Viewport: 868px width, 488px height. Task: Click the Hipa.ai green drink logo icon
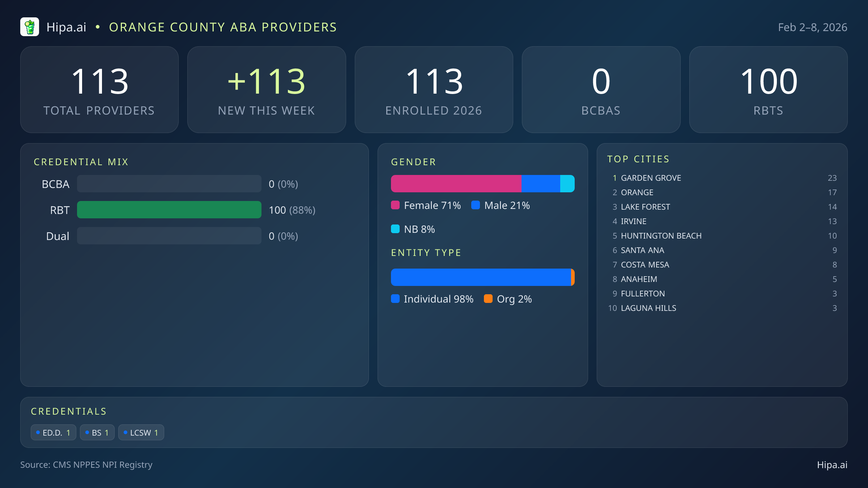(x=30, y=27)
